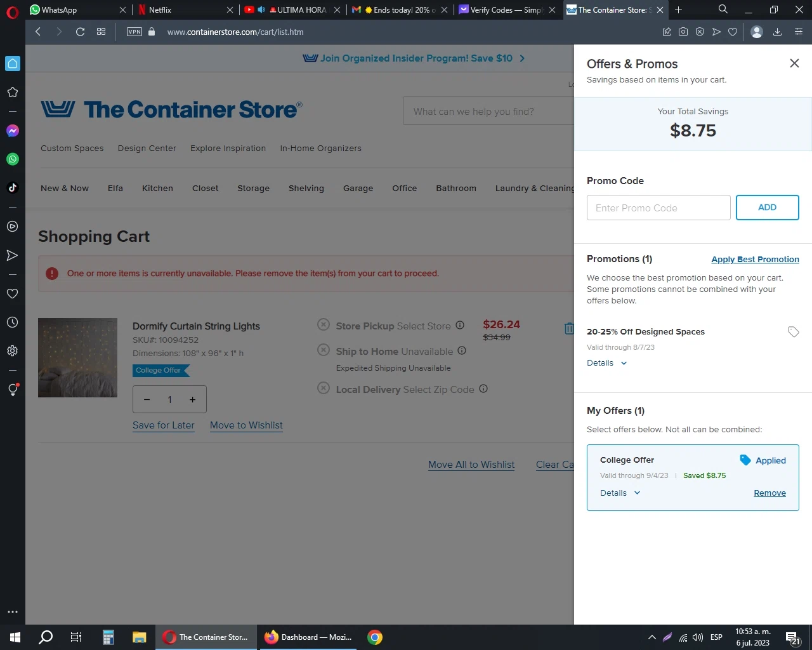812x650 pixels.
Task: Switch to the Netflix tab
Action: [186, 10]
